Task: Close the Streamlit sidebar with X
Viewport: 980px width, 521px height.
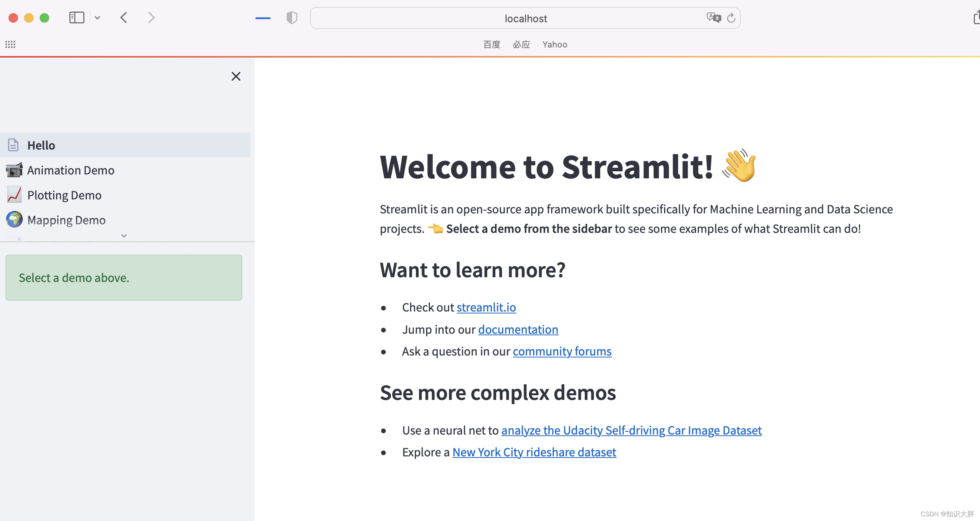Action: [x=236, y=76]
